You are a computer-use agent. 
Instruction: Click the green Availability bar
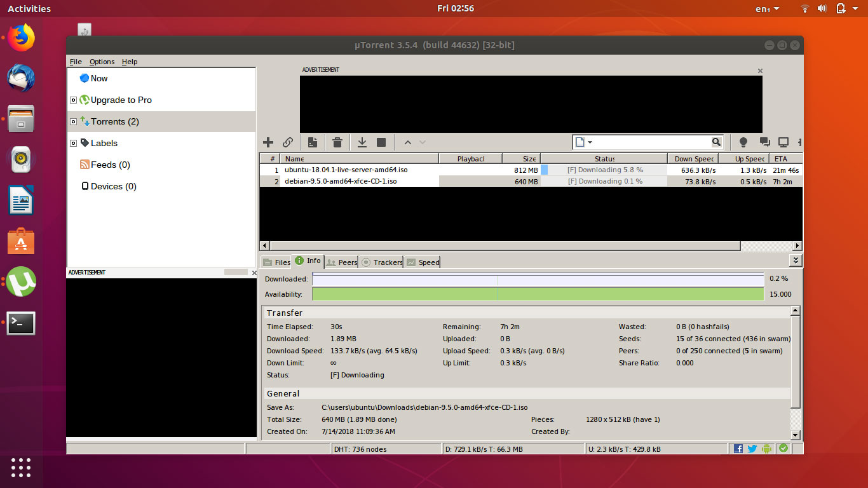coord(538,294)
